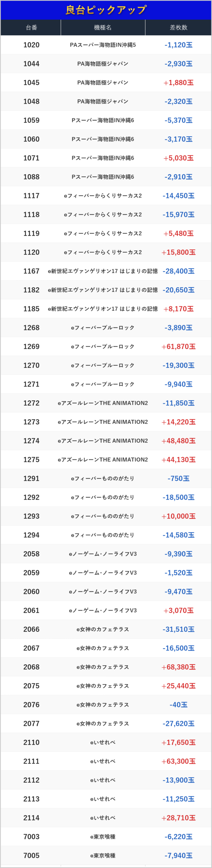Select the +1,880玉 difference value

coord(178,83)
